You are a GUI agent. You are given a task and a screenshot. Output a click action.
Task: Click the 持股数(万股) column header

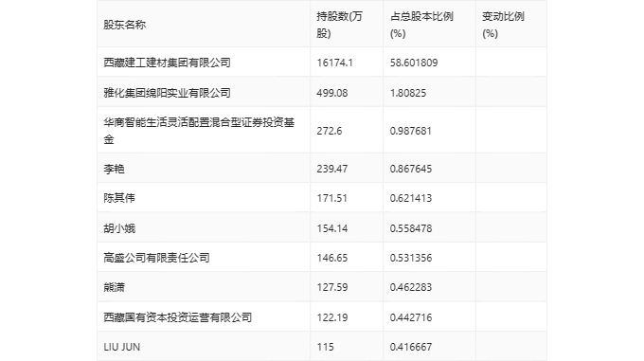[339, 25]
